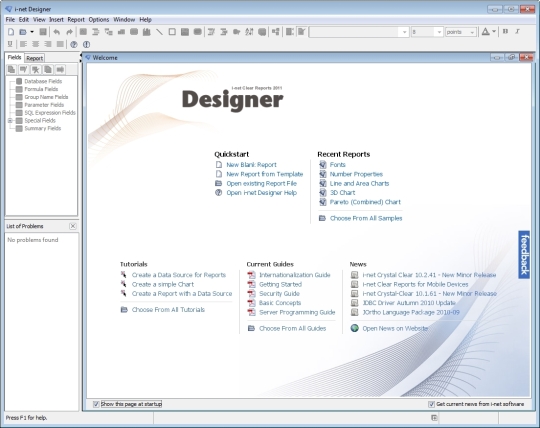
Task: Click the status bar icon at bottom right
Action: (434, 418)
